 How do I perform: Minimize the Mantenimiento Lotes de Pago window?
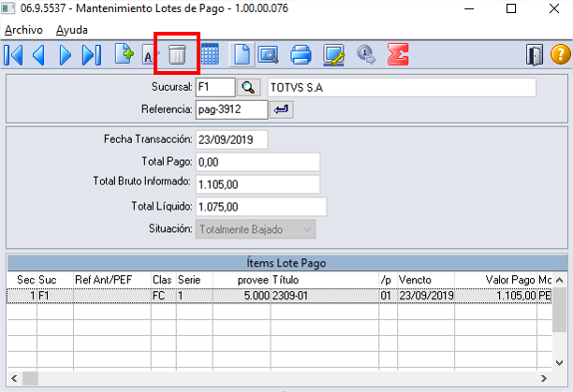[469, 8]
